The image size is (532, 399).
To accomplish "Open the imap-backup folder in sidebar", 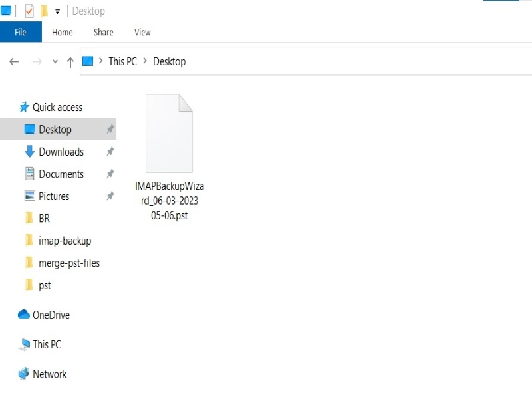I will 65,241.
